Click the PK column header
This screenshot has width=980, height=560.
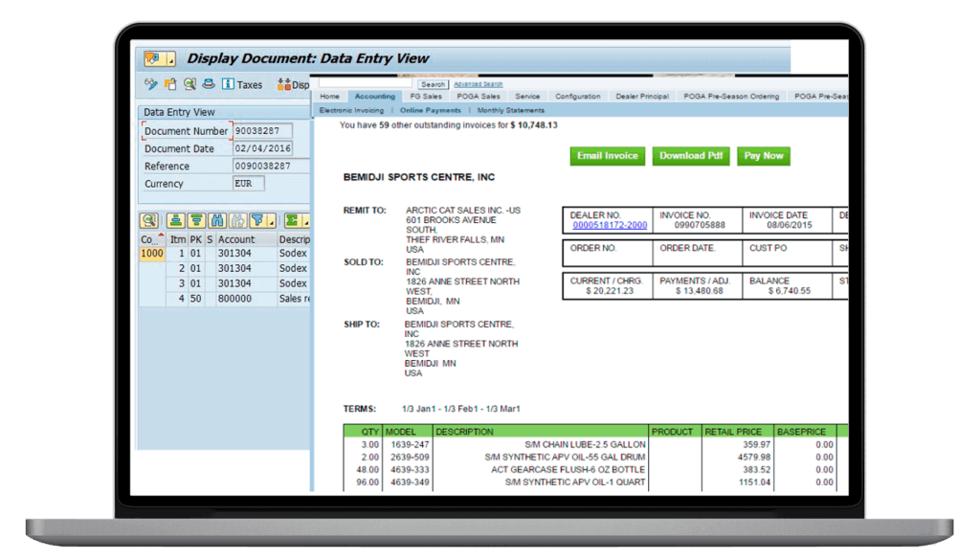pyautogui.click(x=195, y=239)
